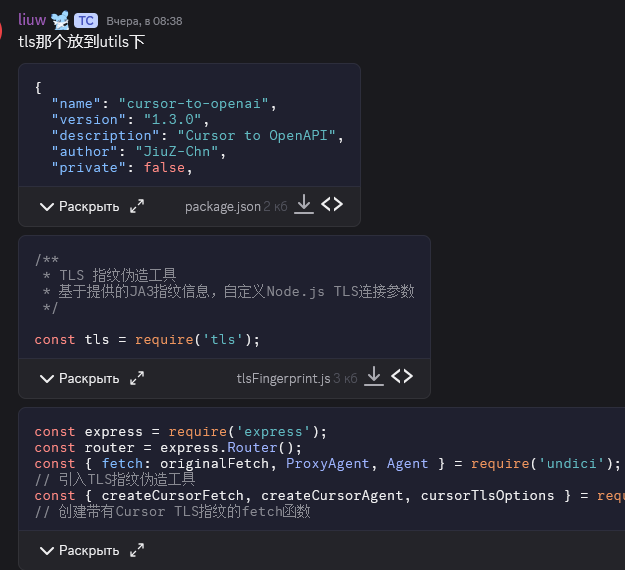Download the tlsFingerprint.js file
This screenshot has width=625, height=570.
(x=374, y=377)
